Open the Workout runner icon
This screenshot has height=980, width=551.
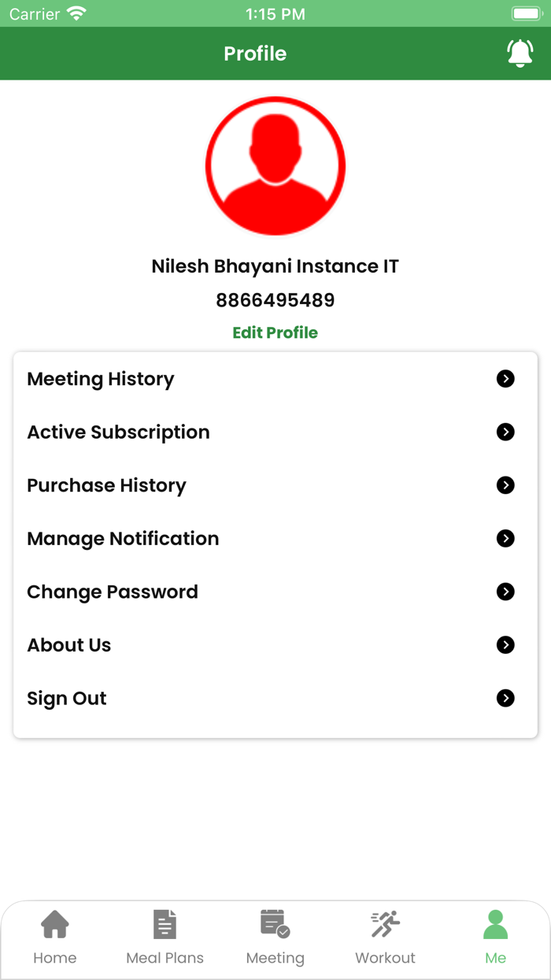coord(385,924)
